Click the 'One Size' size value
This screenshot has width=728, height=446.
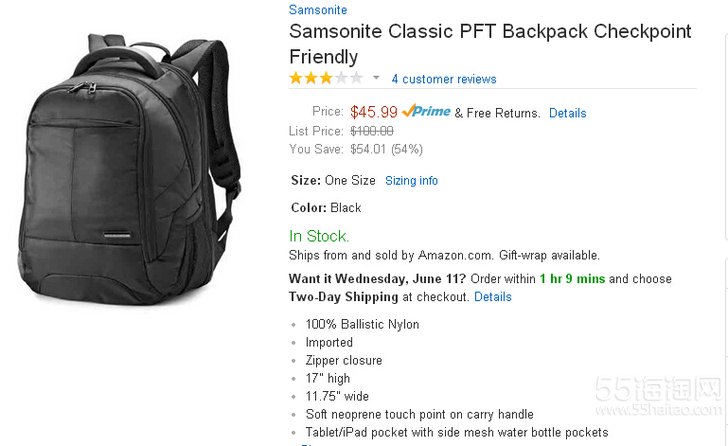(350, 181)
